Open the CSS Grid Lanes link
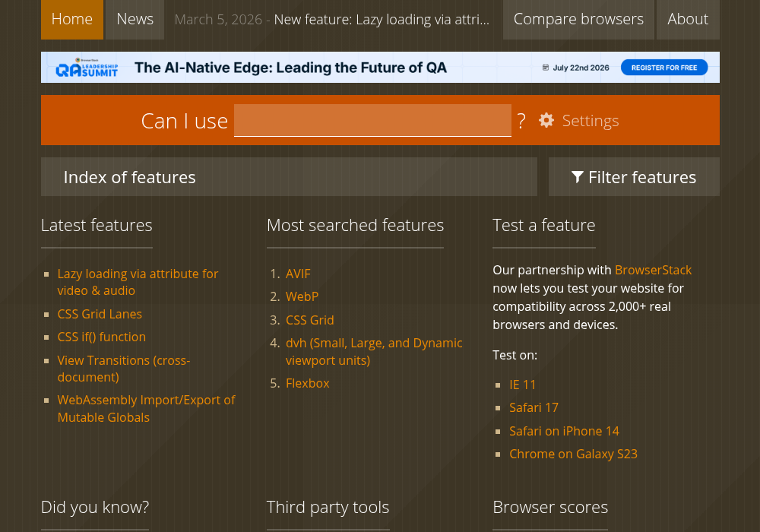760x532 pixels. 100,314
